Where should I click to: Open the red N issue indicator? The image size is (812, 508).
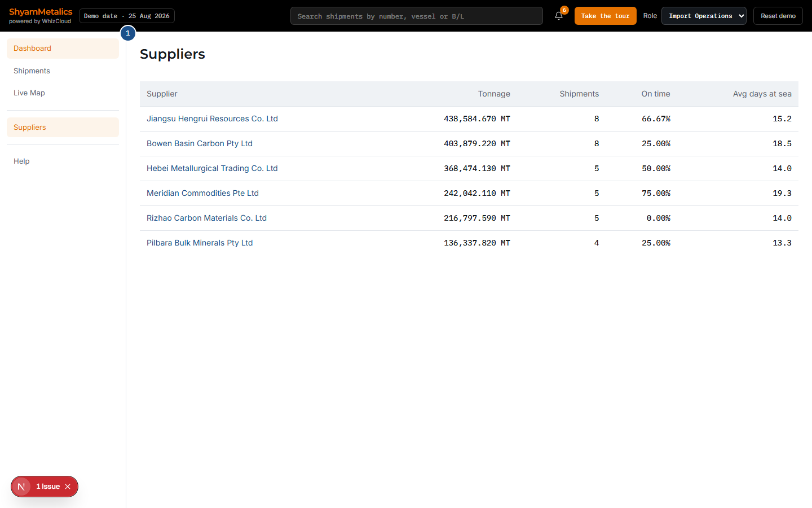click(21, 487)
